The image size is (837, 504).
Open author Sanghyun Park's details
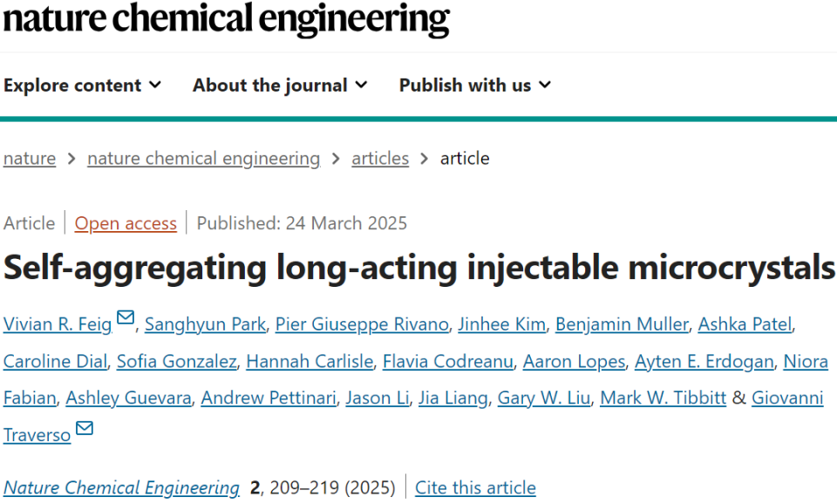205,324
